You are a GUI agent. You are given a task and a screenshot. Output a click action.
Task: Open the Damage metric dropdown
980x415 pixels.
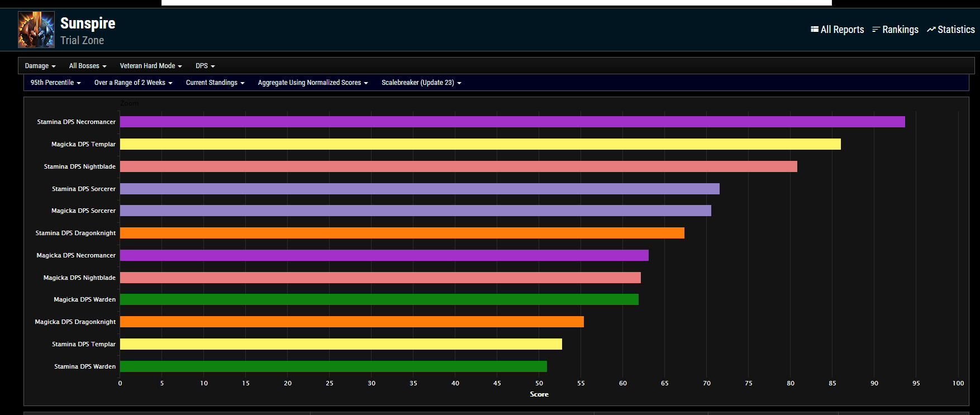point(40,66)
